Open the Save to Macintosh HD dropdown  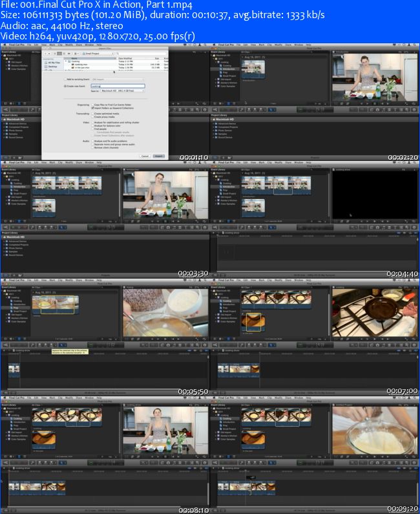click(x=123, y=91)
